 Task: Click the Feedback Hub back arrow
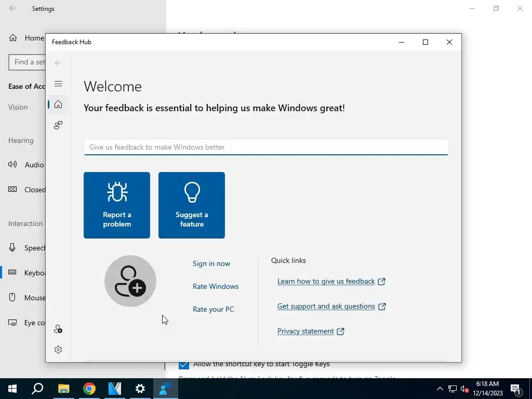[58, 63]
